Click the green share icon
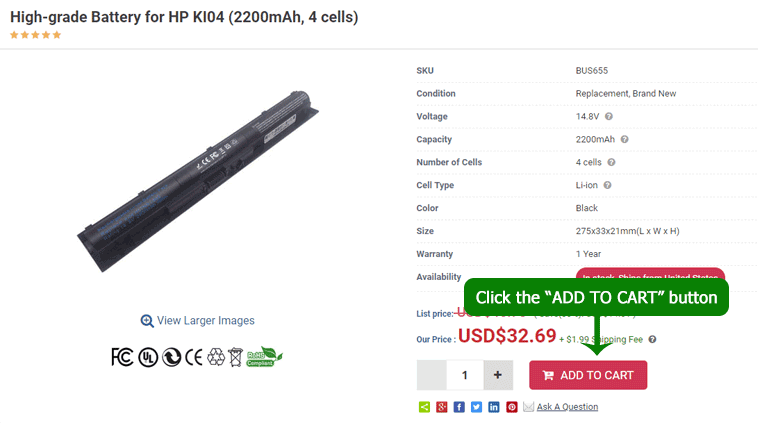Viewport: 758px width, 423px height. coord(424,407)
